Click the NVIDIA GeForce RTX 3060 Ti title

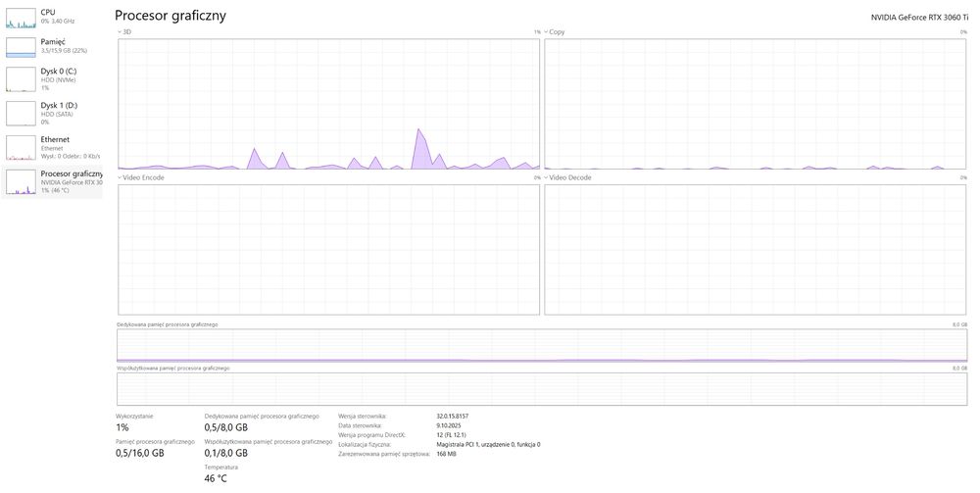coord(919,18)
